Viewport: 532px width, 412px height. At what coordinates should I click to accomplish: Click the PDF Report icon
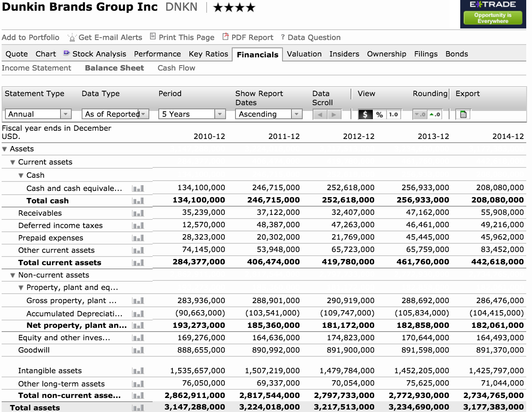click(225, 36)
